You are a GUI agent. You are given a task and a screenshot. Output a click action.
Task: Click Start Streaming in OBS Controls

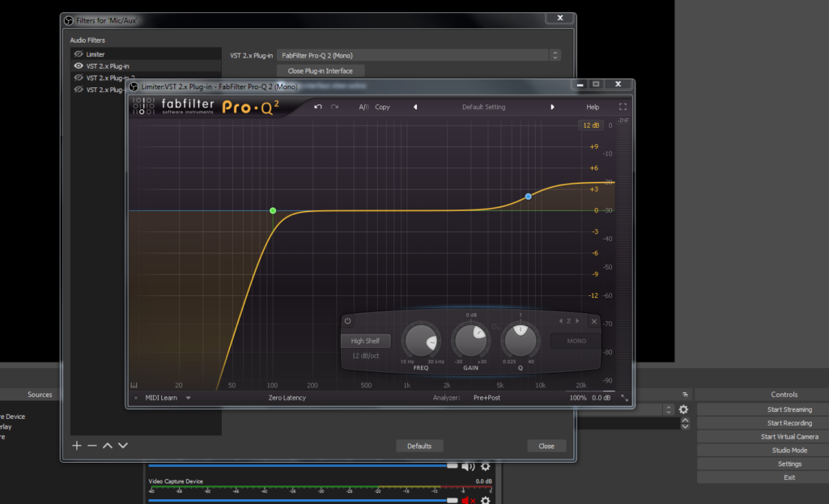pos(789,409)
